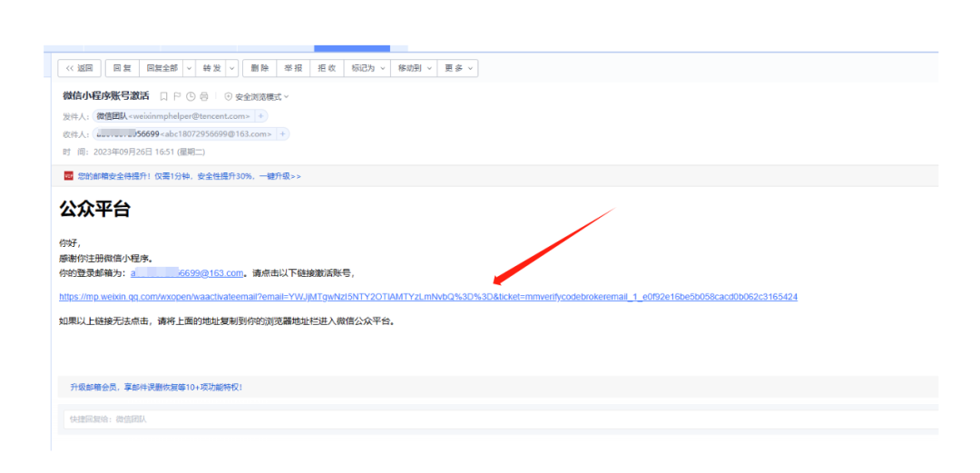The height and width of the screenshot is (473, 980).
Task: Expand the 回复全部 dropdown arrow
Action: [189, 68]
